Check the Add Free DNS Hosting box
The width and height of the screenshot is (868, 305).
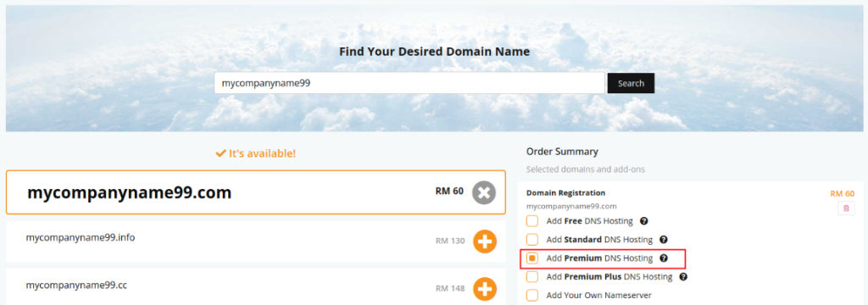tap(532, 221)
